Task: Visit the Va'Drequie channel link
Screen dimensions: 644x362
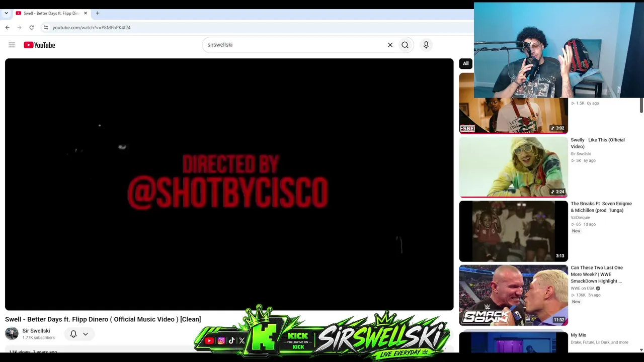Action: 580,218
